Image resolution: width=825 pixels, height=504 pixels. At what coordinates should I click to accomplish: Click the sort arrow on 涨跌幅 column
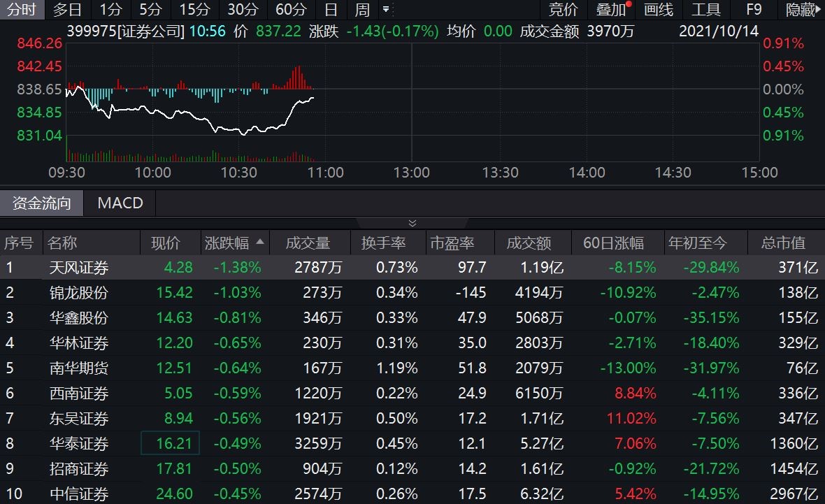pos(260,242)
